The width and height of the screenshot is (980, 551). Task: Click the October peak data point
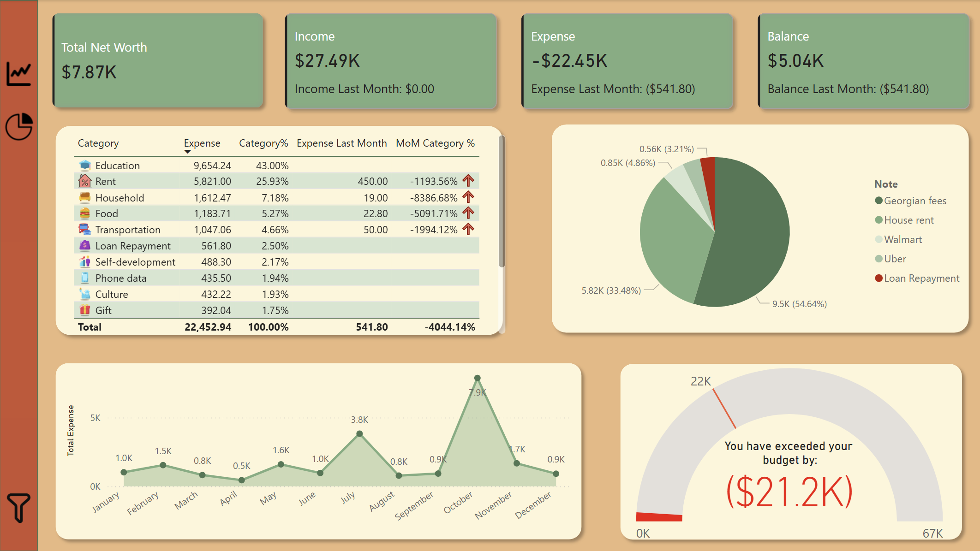[478, 378]
